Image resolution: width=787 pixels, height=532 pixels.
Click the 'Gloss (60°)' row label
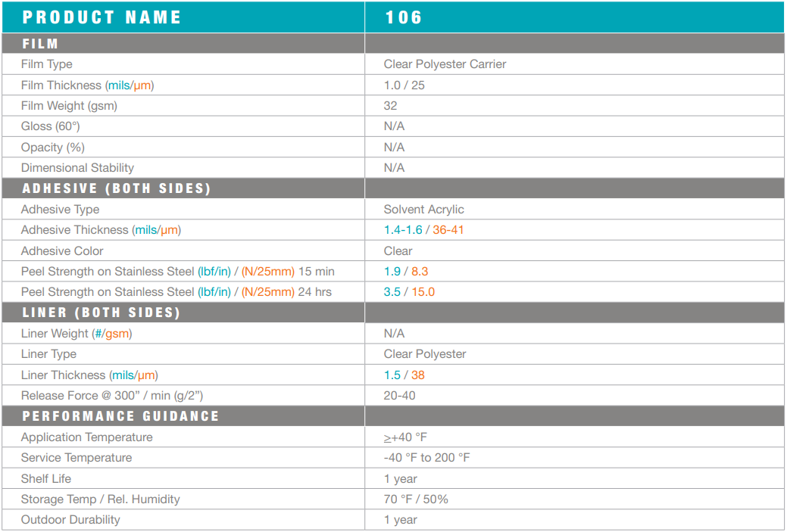[x=50, y=126]
